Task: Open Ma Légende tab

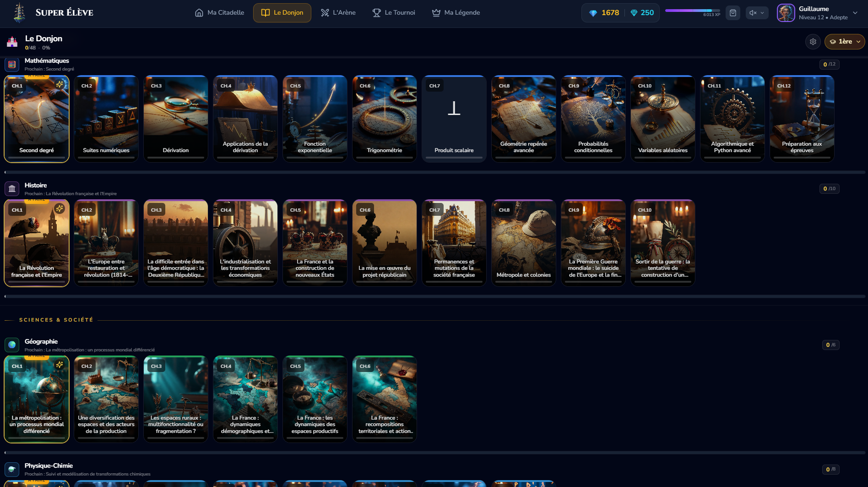Action: (456, 13)
